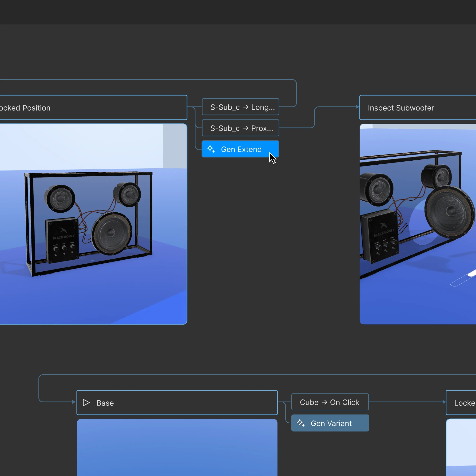
Task: Click the arrow icon in S-Sub_c Prox trigger
Action: pos(245,128)
